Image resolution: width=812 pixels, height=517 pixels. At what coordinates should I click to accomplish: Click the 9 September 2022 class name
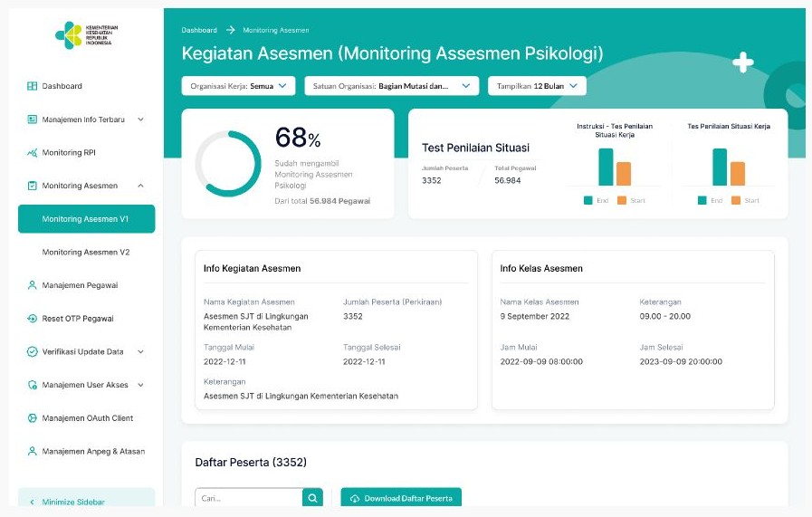(x=534, y=316)
